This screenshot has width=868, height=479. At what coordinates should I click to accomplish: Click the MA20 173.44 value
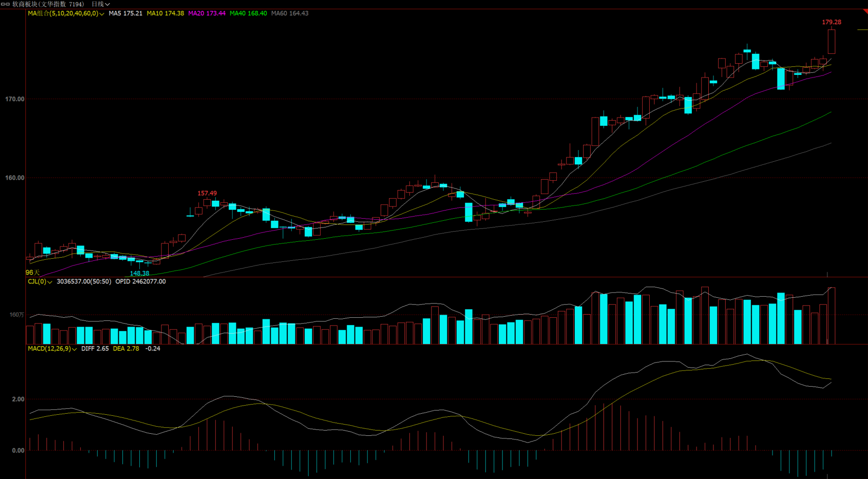coord(207,14)
